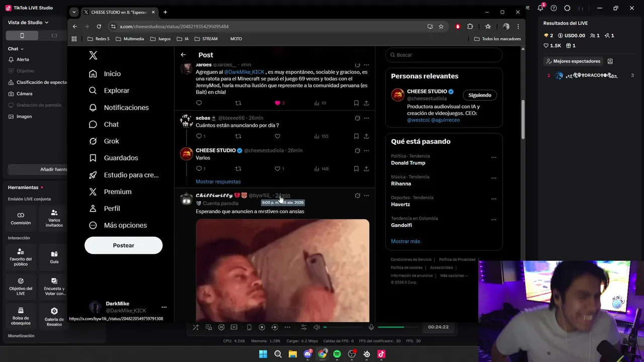Open Spotify from the taskbar

[x=337, y=354]
